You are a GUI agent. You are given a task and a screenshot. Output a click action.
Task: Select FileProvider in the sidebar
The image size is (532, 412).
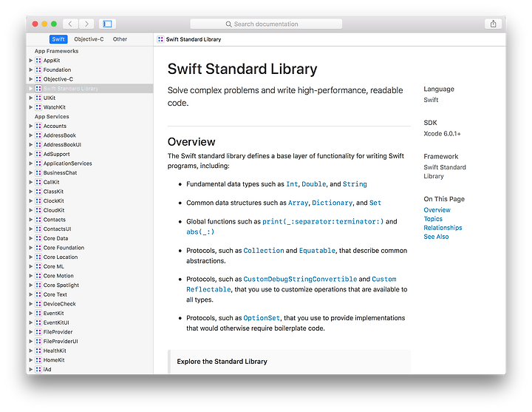(x=90, y=332)
